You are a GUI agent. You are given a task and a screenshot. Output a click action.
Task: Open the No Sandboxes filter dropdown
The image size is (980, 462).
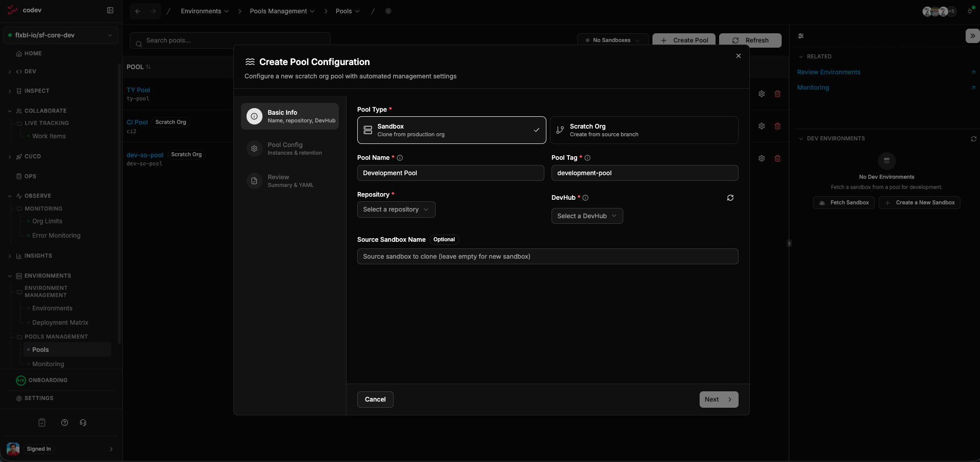tap(612, 40)
